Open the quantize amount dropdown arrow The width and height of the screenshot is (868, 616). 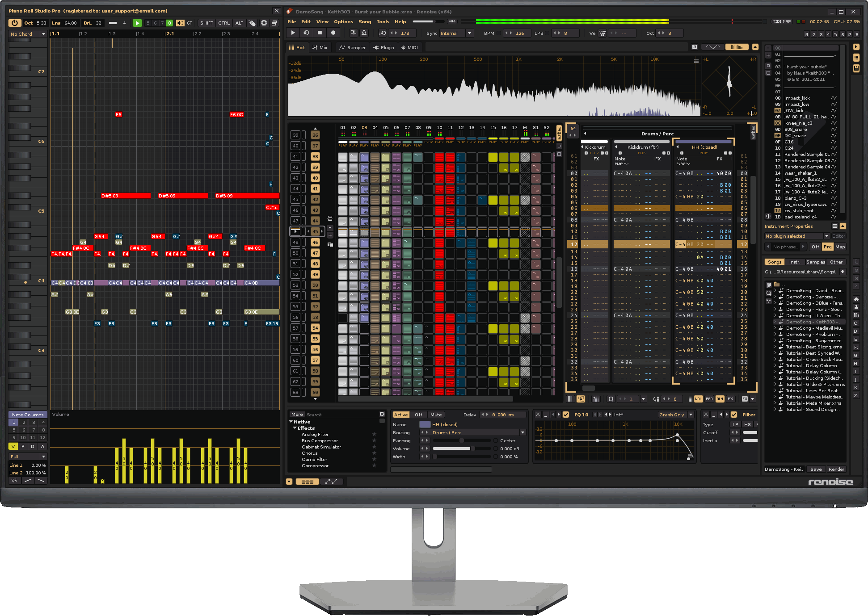[643, 399]
